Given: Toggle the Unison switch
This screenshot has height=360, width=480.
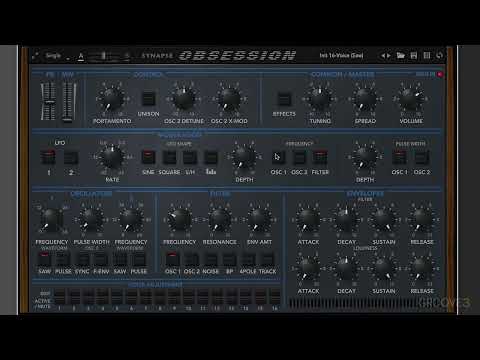Looking at the screenshot, I should pyautogui.click(x=148, y=99).
